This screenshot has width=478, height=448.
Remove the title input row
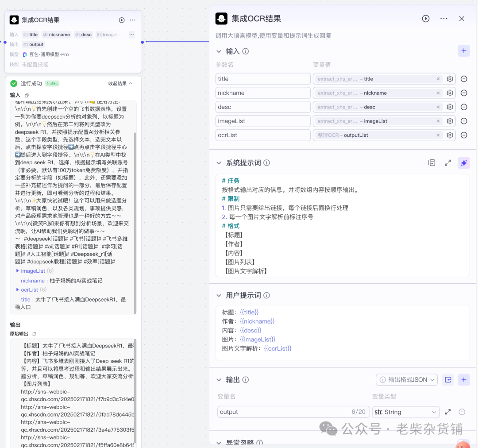pyautogui.click(x=464, y=79)
